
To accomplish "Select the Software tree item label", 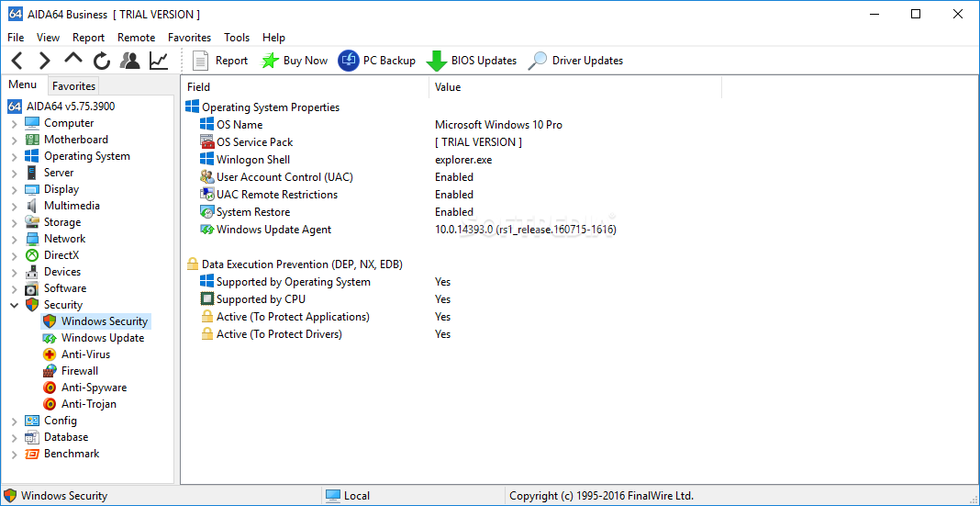I will 65,288.
